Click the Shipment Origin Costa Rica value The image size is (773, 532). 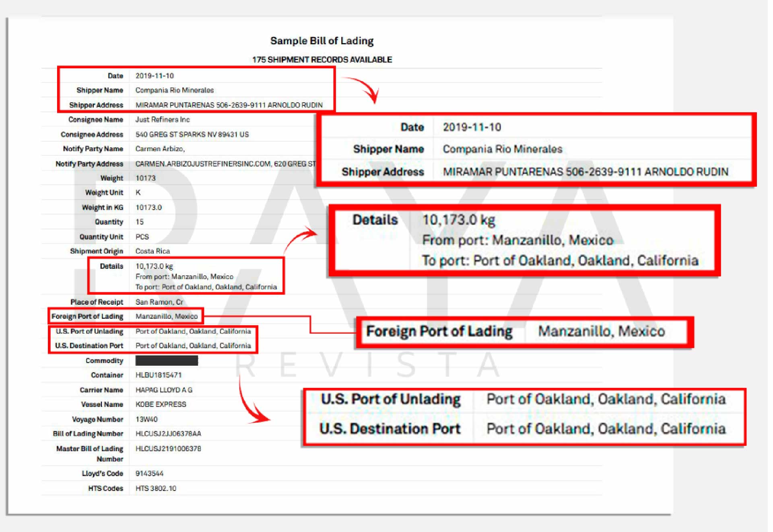[153, 251]
